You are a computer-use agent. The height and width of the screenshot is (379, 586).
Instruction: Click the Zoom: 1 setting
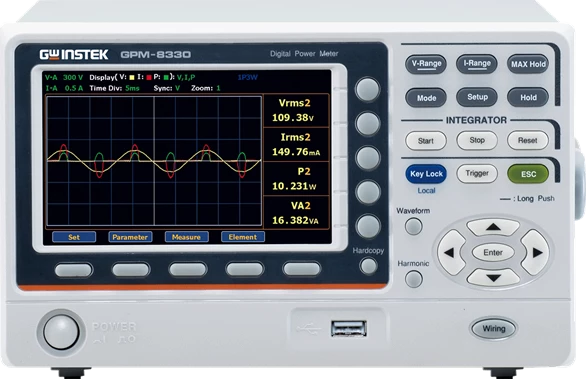(206, 88)
